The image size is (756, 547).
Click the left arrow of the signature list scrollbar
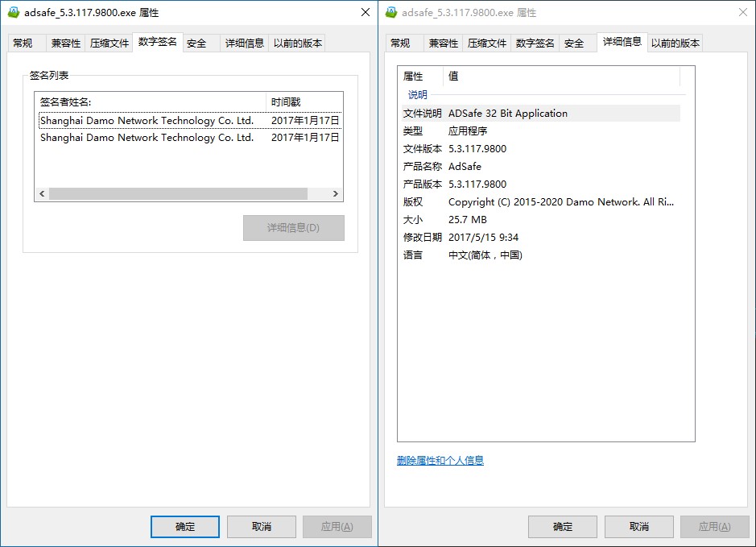click(x=42, y=193)
